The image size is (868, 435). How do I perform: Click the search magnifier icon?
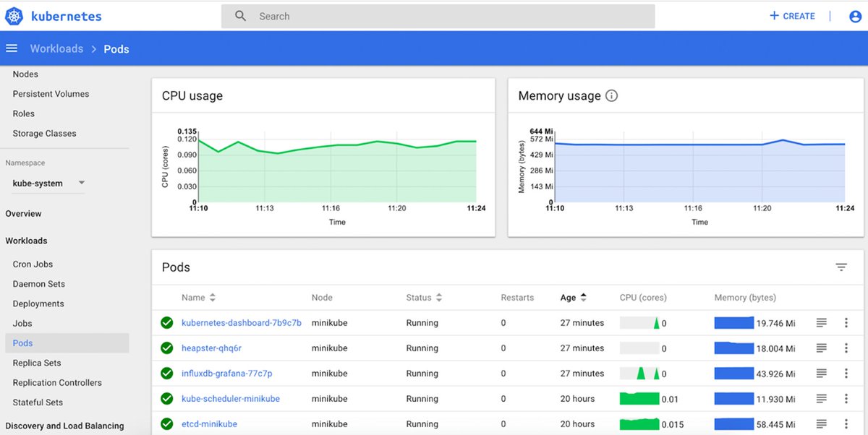point(239,15)
